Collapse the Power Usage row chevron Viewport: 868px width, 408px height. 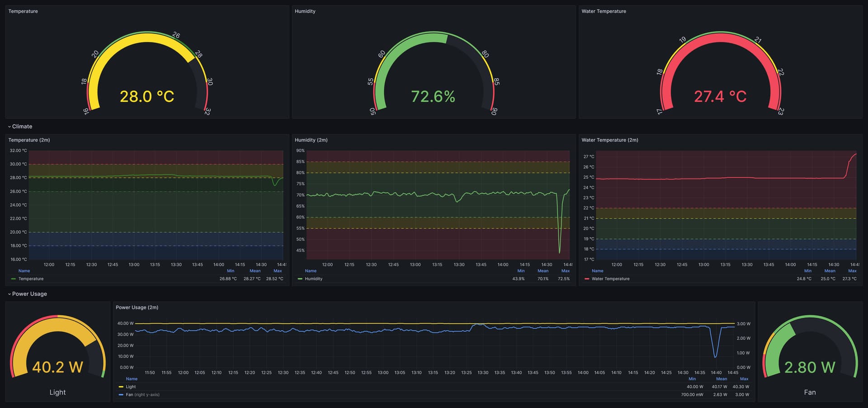click(9, 294)
